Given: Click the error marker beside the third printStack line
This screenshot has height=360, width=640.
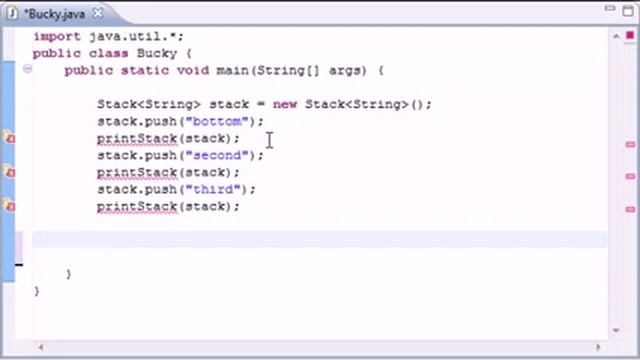Looking at the screenshot, I should pos(9,205).
